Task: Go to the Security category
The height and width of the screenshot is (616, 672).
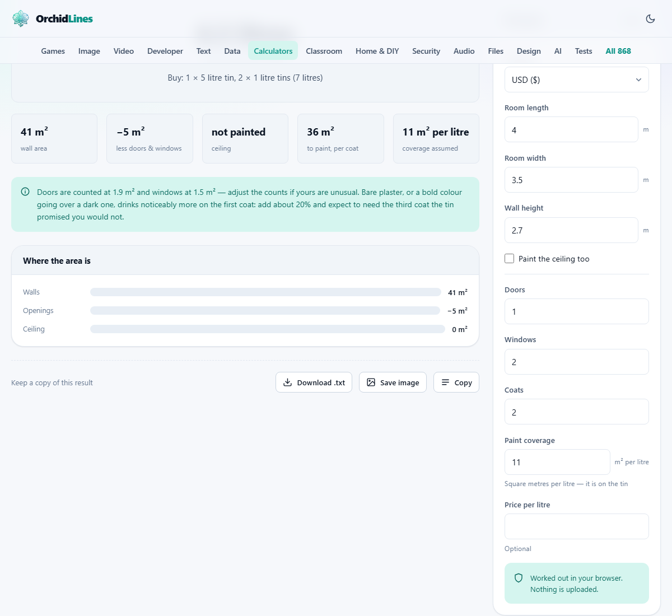Action: [426, 51]
